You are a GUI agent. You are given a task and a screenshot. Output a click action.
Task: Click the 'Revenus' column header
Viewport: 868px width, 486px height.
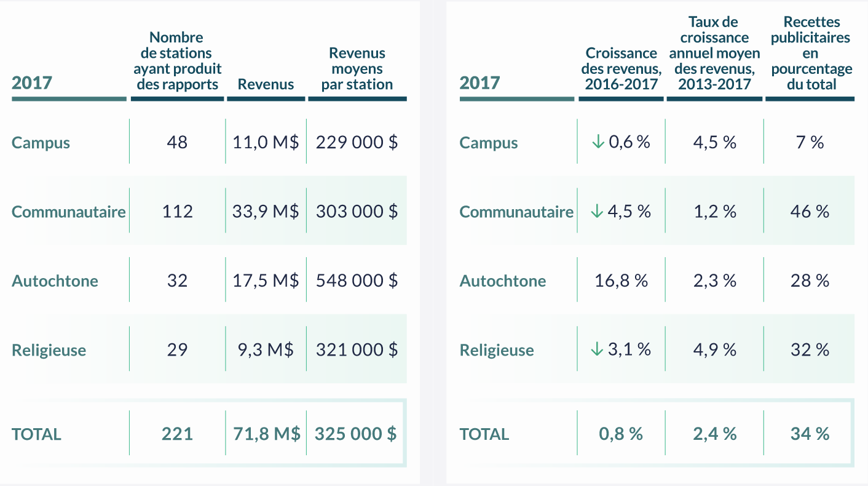coord(266,84)
